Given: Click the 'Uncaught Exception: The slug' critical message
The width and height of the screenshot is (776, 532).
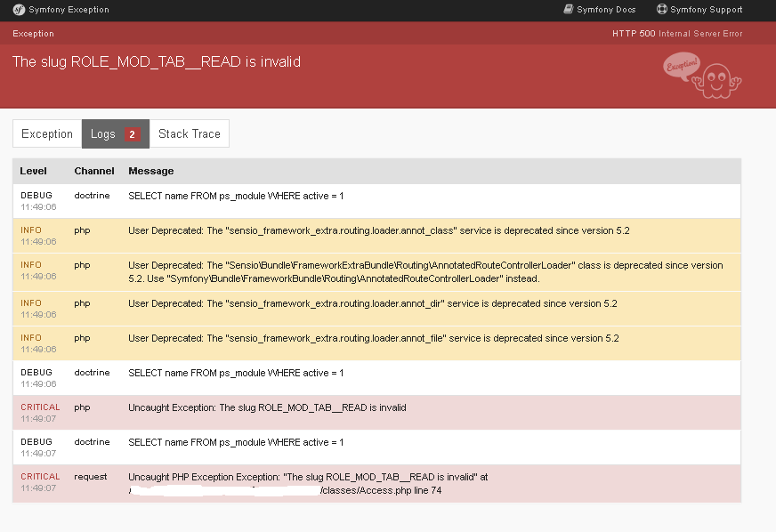Looking at the screenshot, I should pyautogui.click(x=267, y=407).
